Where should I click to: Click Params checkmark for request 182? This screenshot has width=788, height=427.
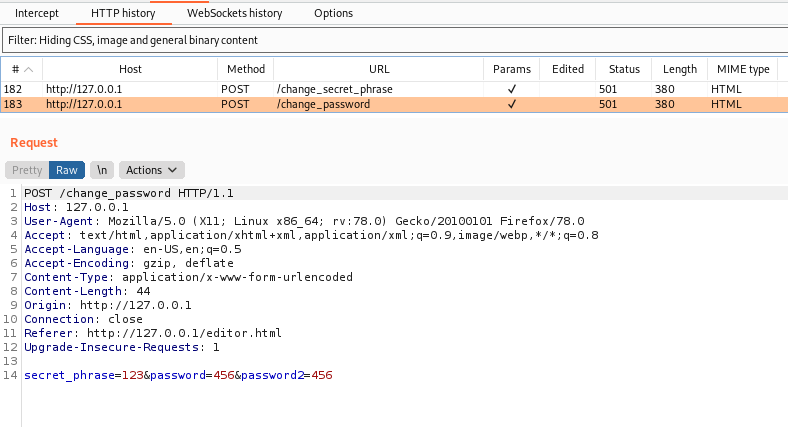pyautogui.click(x=512, y=89)
